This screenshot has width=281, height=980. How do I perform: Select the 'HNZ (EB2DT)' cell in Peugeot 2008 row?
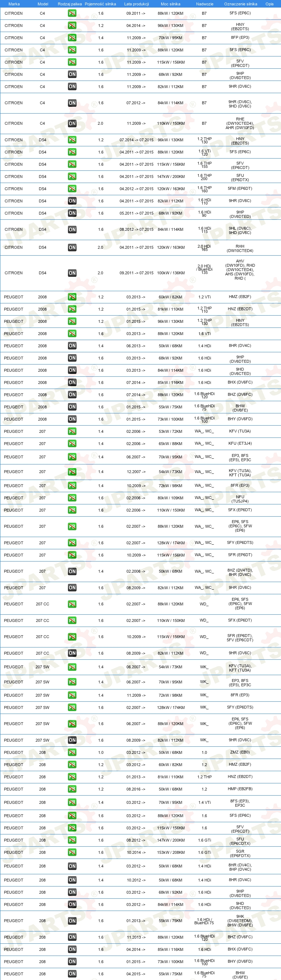[240, 309]
